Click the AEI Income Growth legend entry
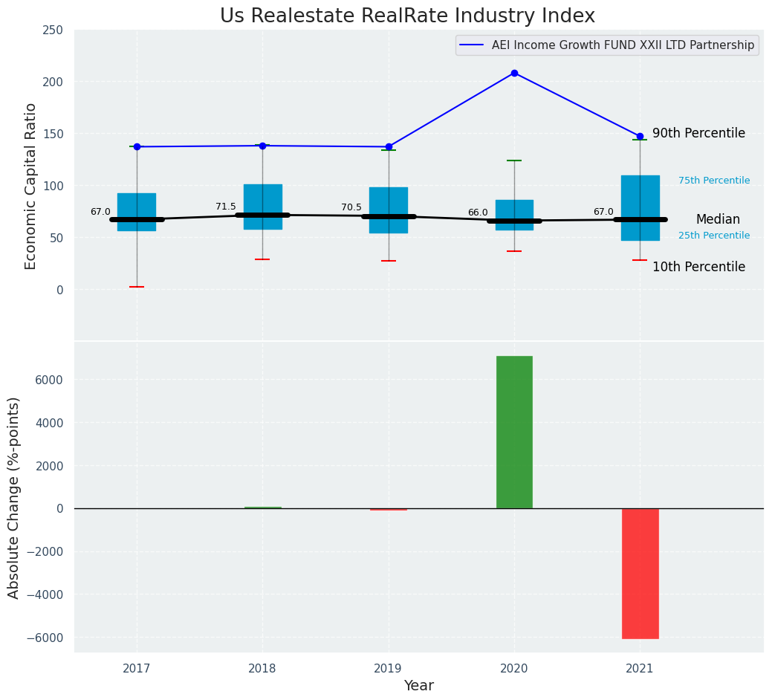Image resolution: width=772 pixels, height=700 pixels. 623,45
